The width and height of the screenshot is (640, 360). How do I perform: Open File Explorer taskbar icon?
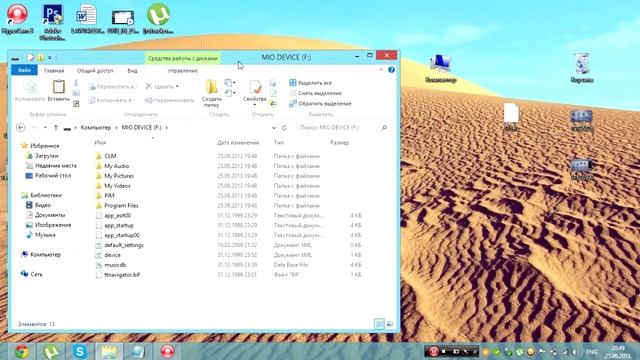(x=109, y=351)
